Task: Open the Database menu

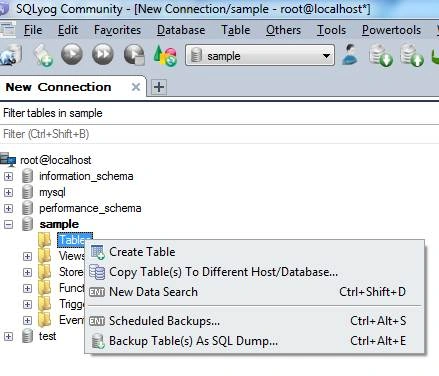Action: coord(181,30)
